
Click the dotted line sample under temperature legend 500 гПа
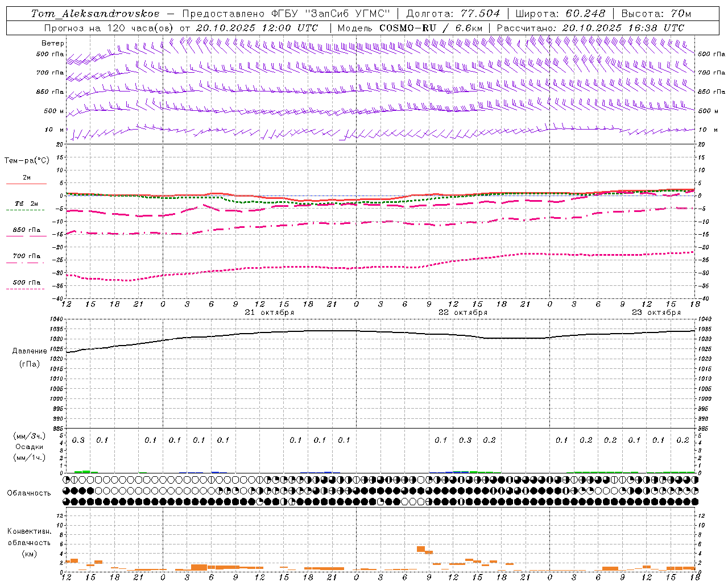[26, 289]
